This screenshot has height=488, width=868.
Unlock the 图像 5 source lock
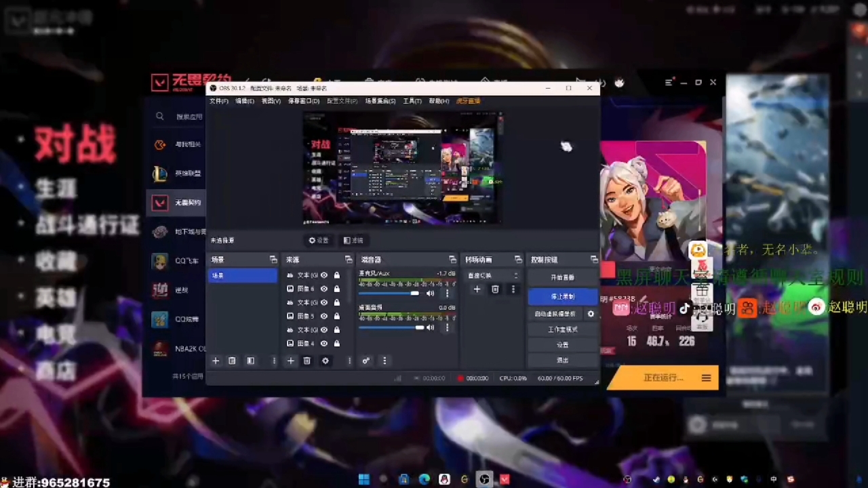point(336,316)
